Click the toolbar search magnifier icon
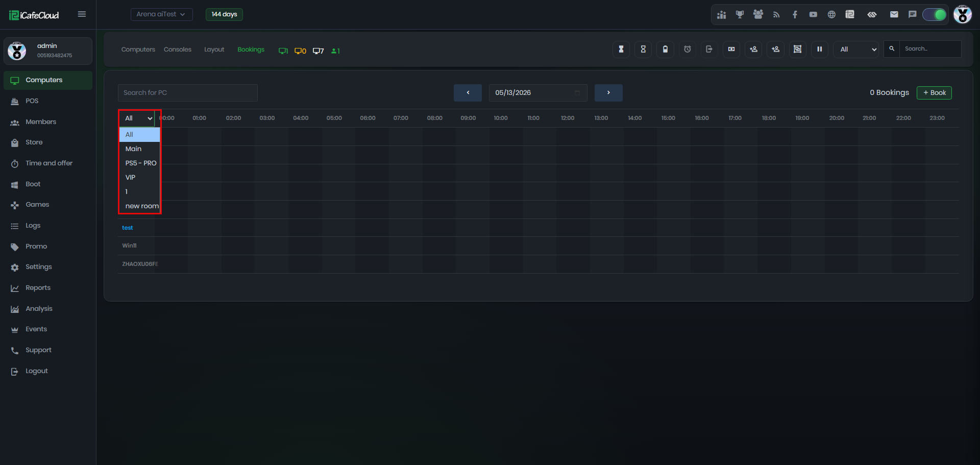 [x=892, y=49]
